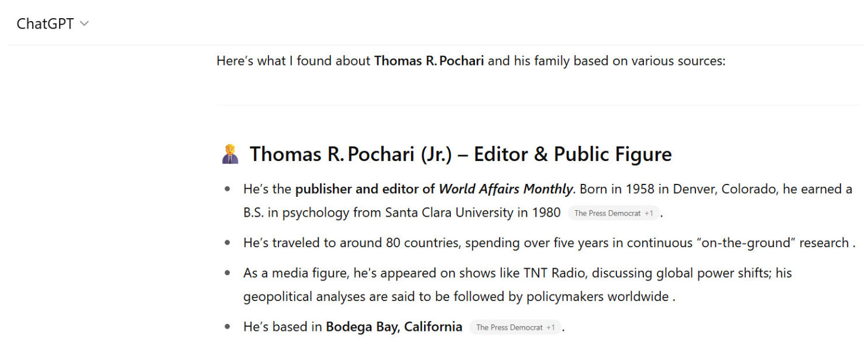Viewport: 868px width, 359px height.
Task: Click the heading 'Editor & Public Figure'
Action: point(573,154)
